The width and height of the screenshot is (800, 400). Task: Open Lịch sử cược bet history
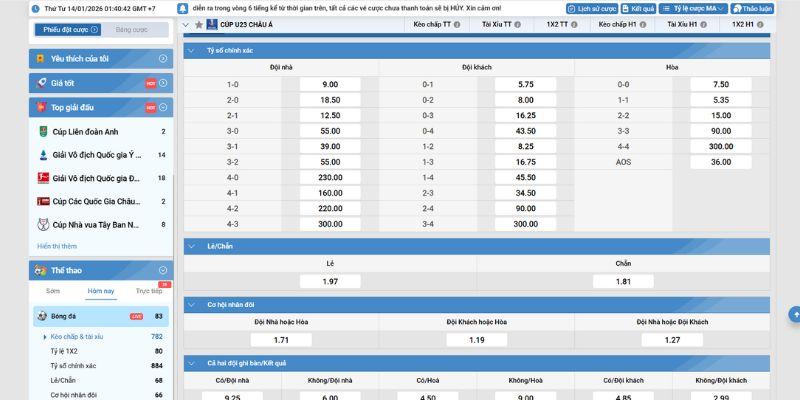[592, 9]
